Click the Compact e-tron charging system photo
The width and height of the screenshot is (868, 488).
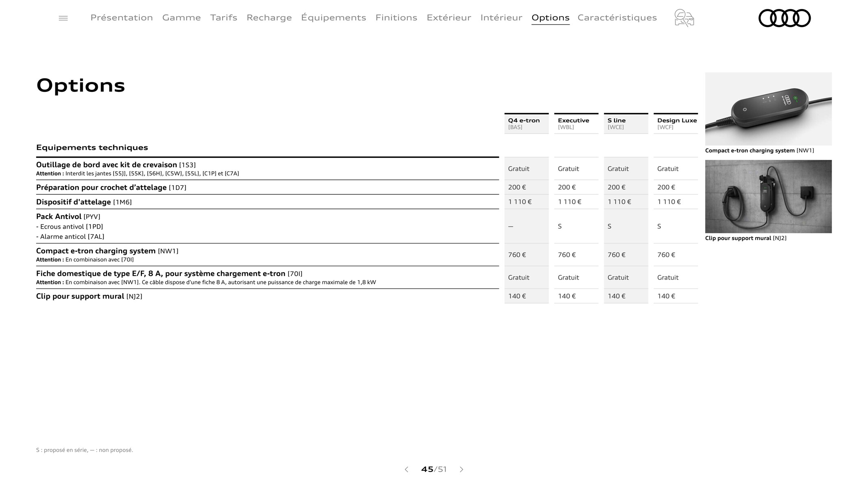coord(768,109)
